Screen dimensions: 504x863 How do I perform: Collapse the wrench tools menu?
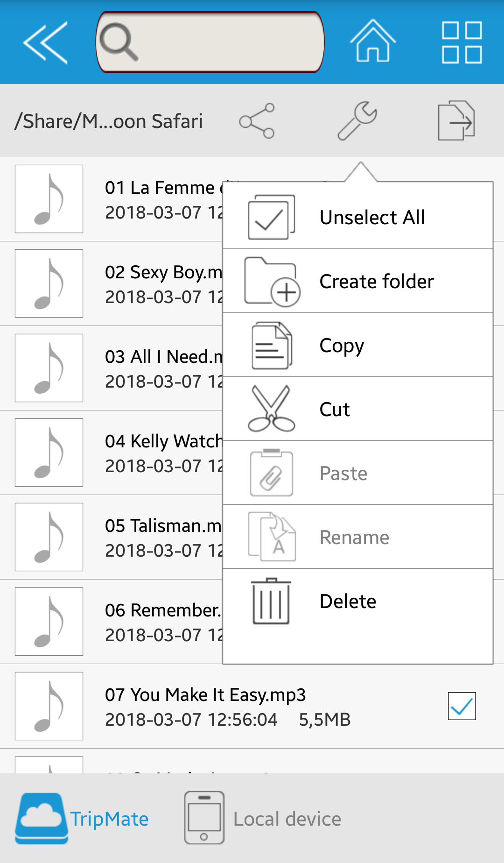coord(357,121)
